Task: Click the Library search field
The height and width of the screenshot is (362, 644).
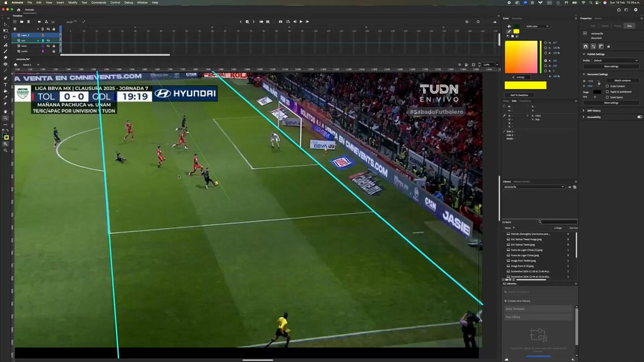Action: [558, 221]
